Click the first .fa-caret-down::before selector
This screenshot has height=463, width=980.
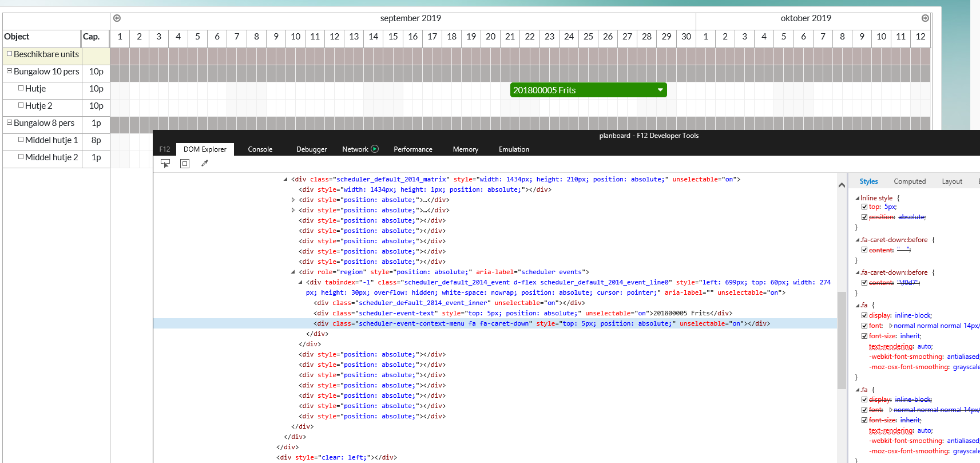[x=894, y=240]
